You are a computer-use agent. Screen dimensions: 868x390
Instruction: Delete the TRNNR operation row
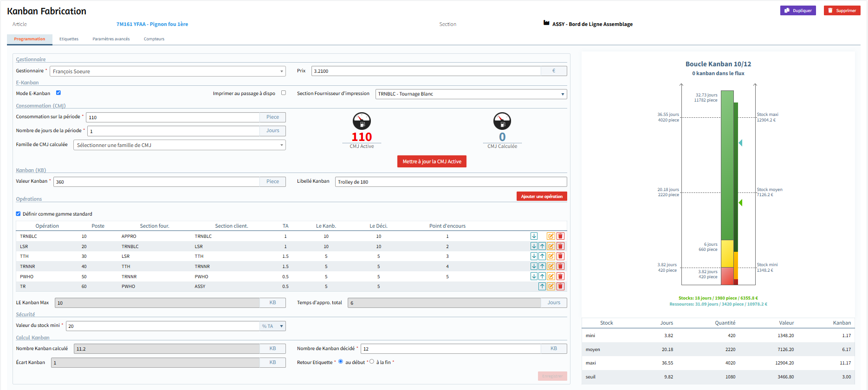560,266
